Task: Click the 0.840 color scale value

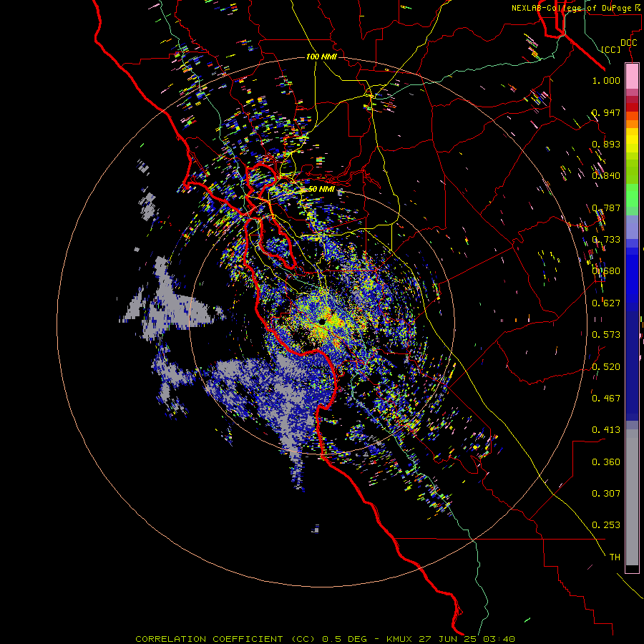Action: (606, 175)
